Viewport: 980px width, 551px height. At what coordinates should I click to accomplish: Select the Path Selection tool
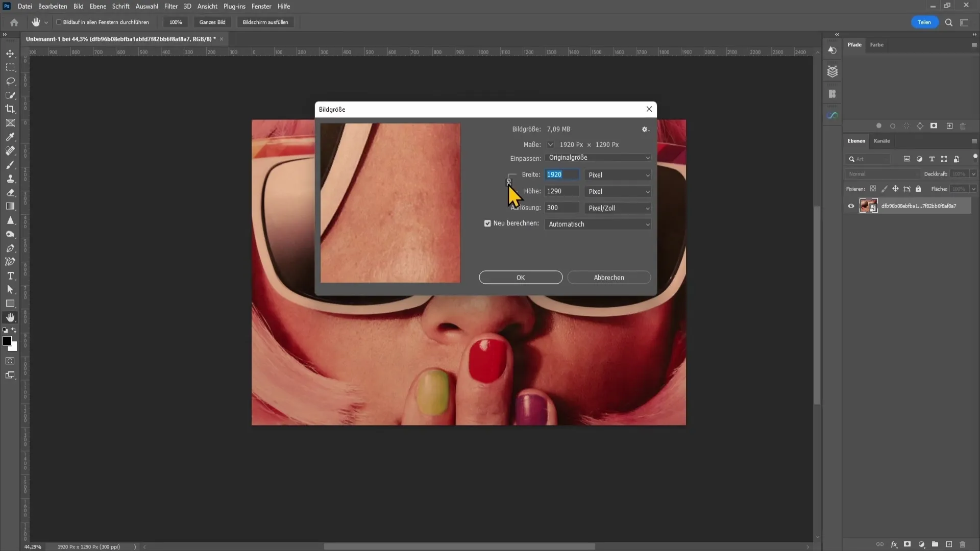click(10, 289)
